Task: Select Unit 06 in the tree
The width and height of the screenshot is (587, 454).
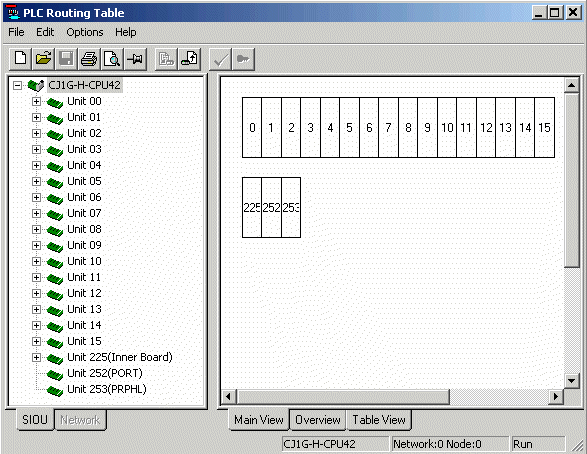Action: click(84, 197)
